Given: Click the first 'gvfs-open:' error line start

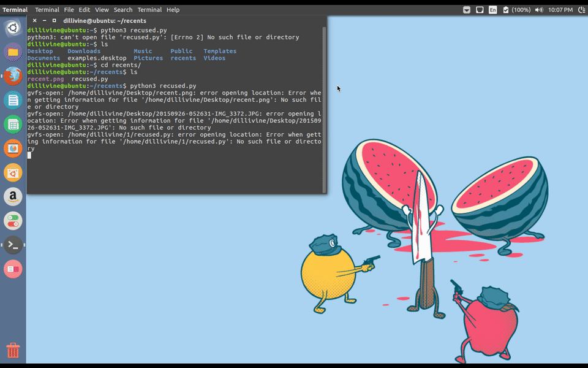Looking at the screenshot, I should pos(45,93).
